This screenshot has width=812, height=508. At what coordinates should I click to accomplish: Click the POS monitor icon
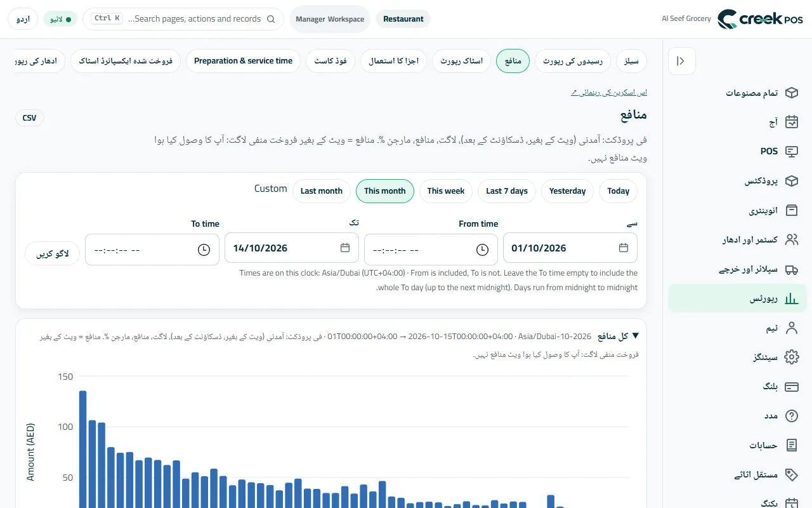[791, 151]
